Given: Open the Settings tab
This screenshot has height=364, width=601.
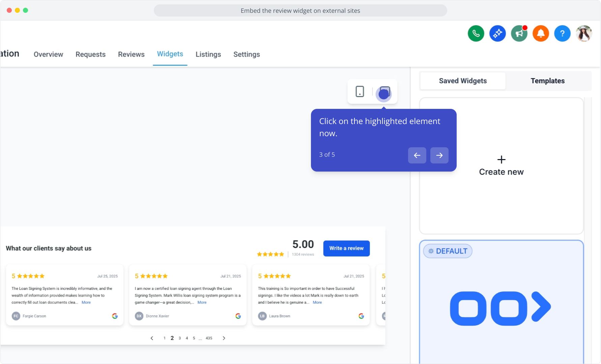Looking at the screenshot, I should point(247,54).
